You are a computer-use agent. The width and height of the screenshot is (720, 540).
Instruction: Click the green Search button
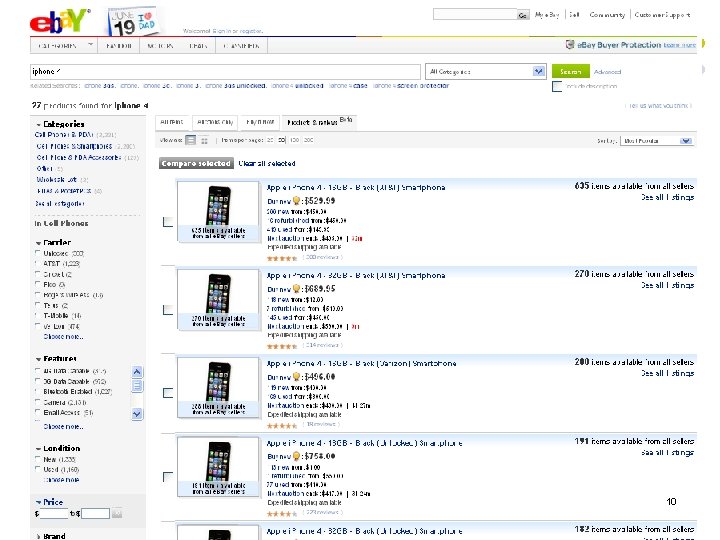tap(570, 72)
